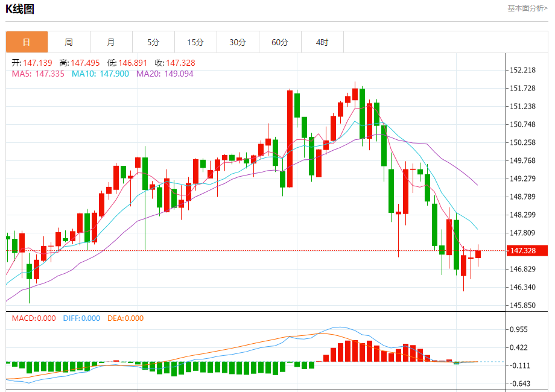
Task: Click the MACD:0.000 indicator label
Action: tap(34, 318)
